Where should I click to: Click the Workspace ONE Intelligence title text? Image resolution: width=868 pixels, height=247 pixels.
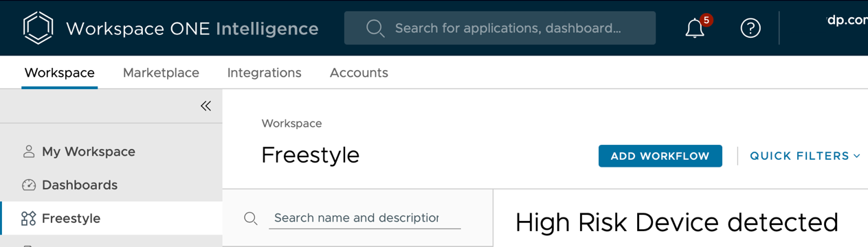[x=192, y=29]
